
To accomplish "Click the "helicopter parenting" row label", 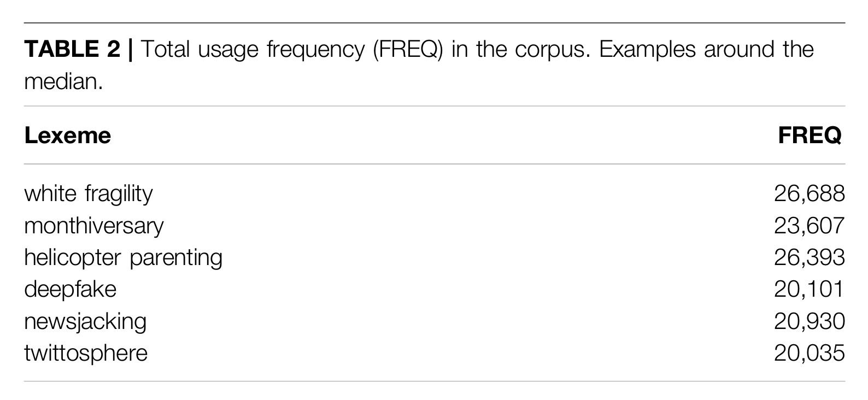I will click(x=123, y=257).
